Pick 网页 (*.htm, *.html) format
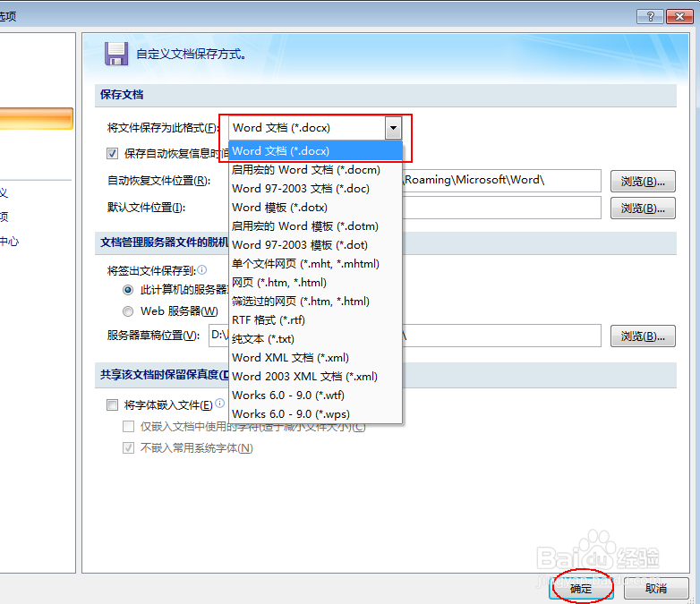700x604 pixels. click(x=315, y=282)
